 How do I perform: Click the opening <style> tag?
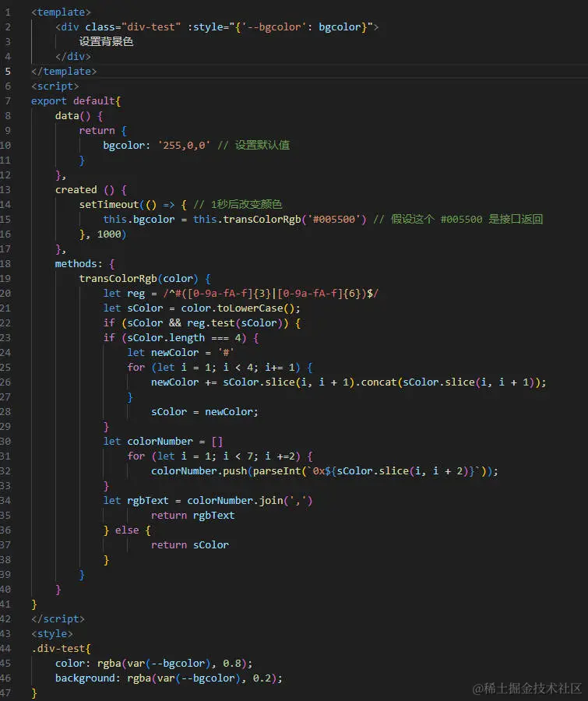coord(52,633)
